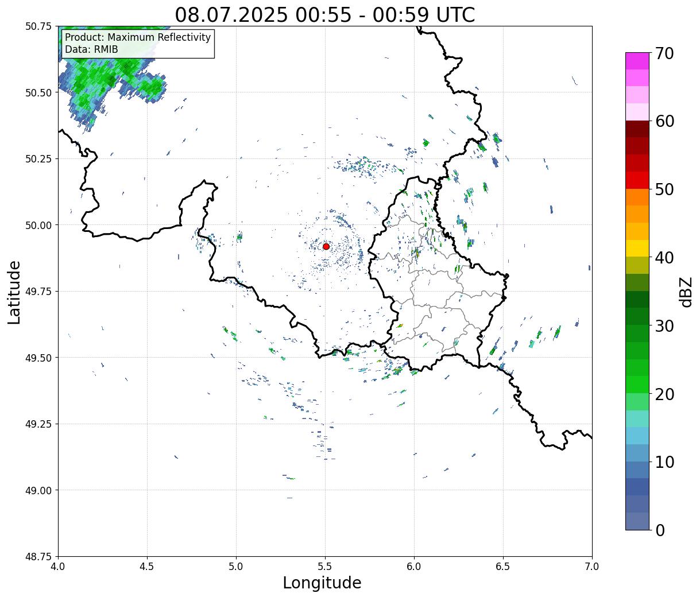Click longitude tick label '6.0'
The width and height of the screenshot is (700, 597).
[414, 567]
